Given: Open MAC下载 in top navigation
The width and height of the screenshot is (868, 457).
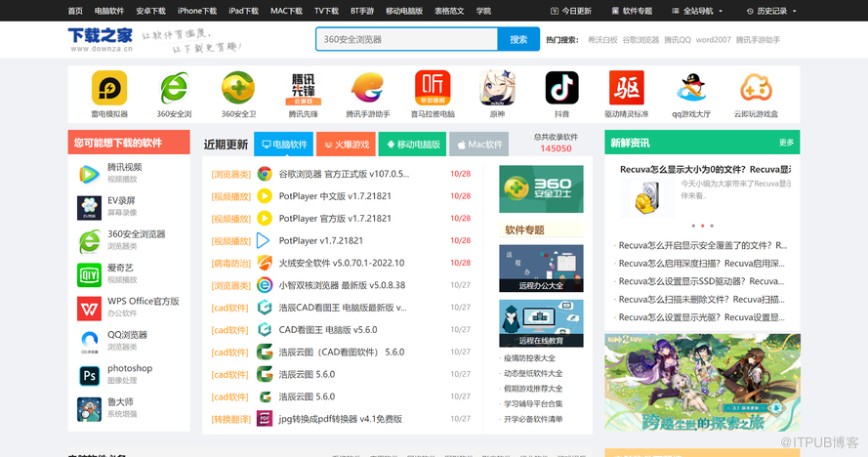Looking at the screenshot, I should point(286,11).
